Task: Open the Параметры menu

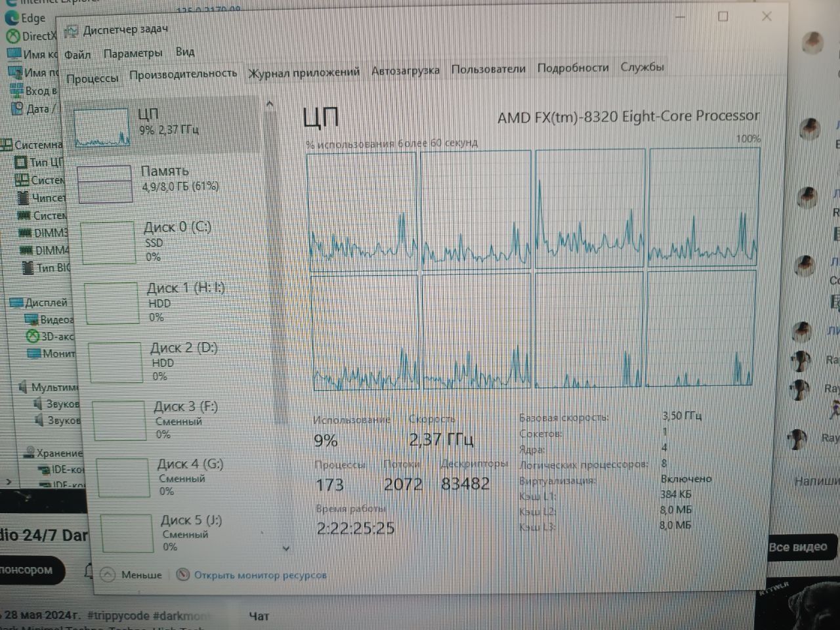Action: pos(133,53)
